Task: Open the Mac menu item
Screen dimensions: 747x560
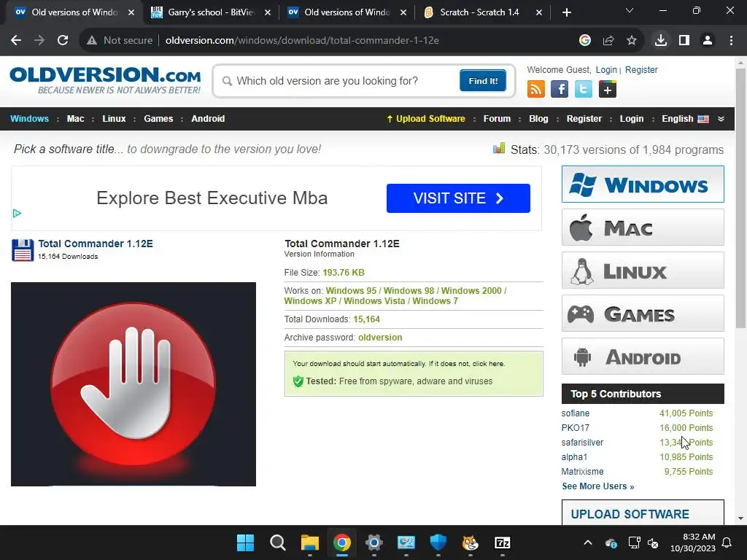Action: [x=75, y=119]
